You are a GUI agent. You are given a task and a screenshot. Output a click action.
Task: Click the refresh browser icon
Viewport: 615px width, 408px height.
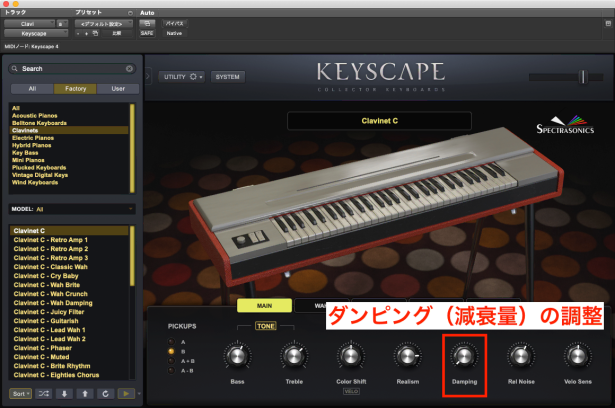point(105,393)
